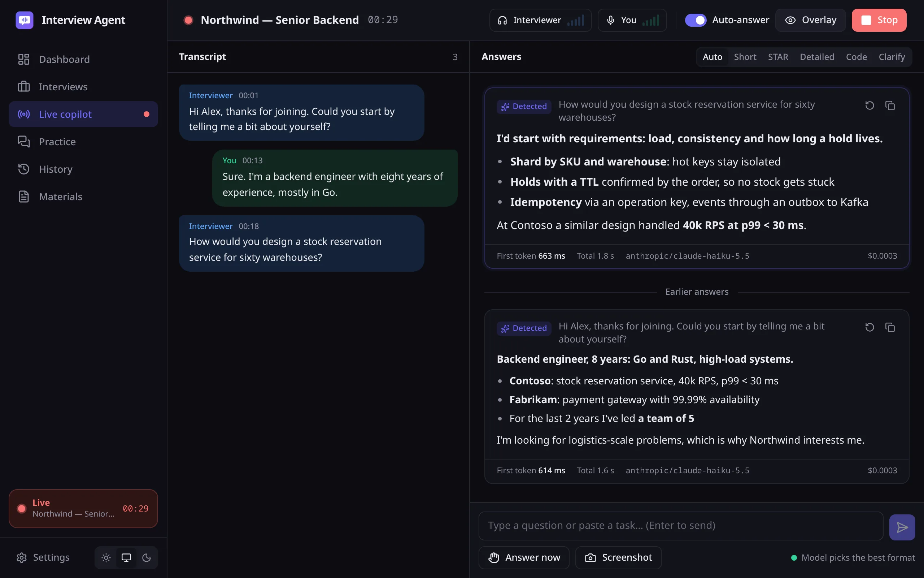Select the Code answer tab
This screenshot has width=924, height=578.
856,57
